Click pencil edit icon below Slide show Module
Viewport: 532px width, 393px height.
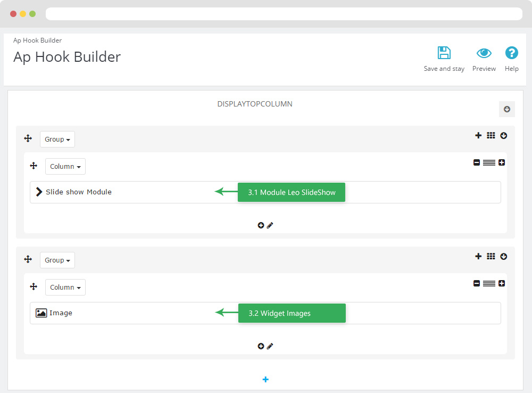(x=270, y=225)
